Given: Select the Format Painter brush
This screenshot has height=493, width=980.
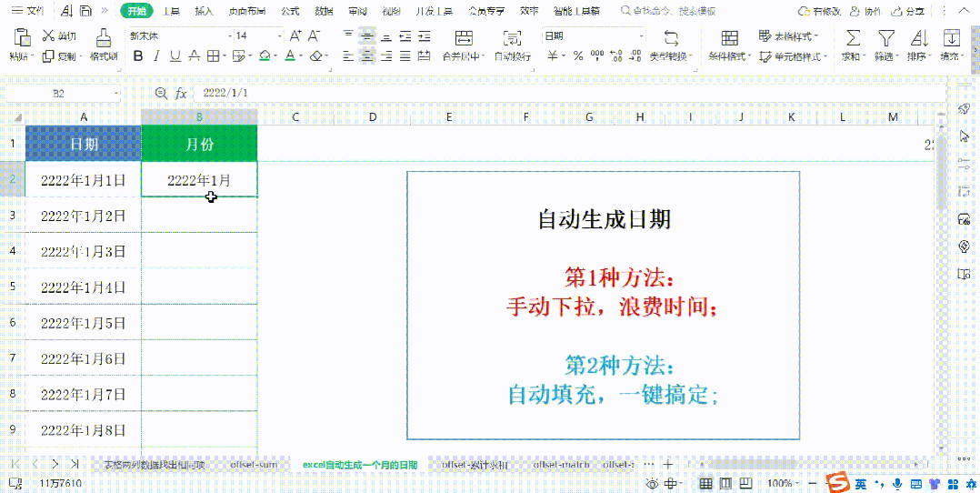Looking at the screenshot, I should (x=104, y=38).
